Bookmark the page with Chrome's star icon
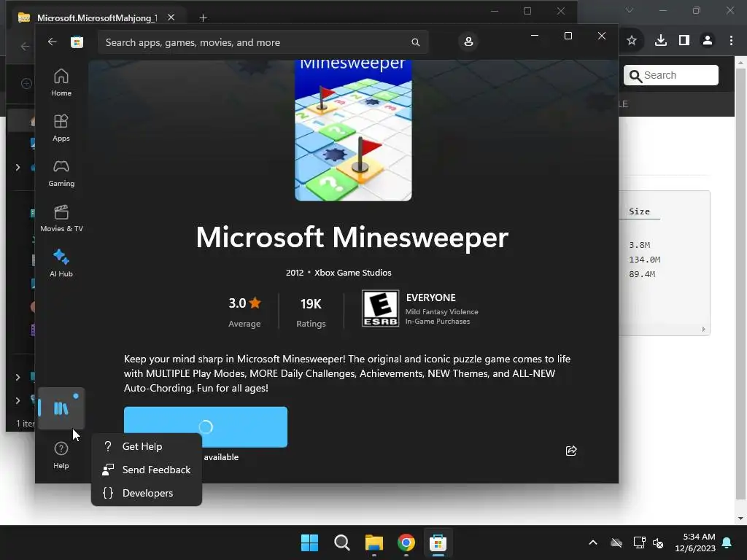The image size is (747, 560). (632, 41)
